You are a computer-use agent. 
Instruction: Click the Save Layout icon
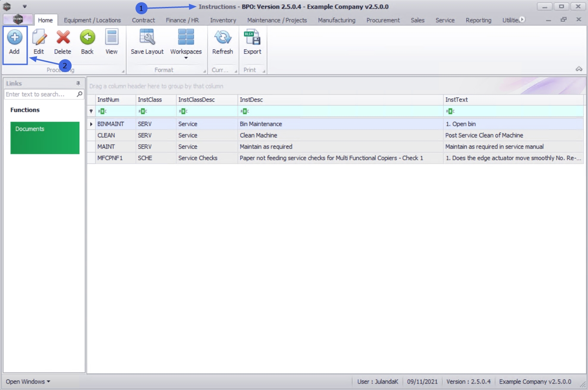coord(147,38)
